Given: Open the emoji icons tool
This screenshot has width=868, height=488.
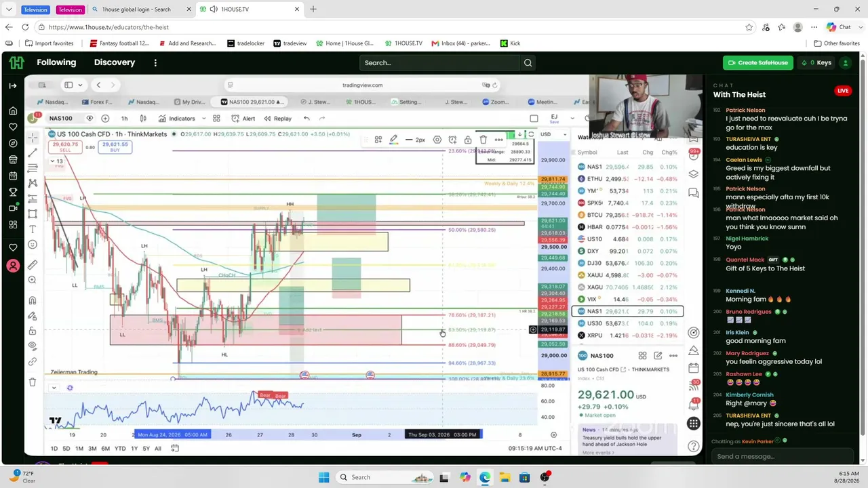Looking at the screenshot, I should pyautogui.click(x=33, y=245).
